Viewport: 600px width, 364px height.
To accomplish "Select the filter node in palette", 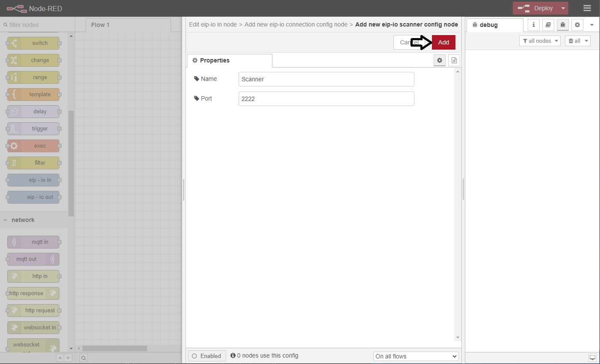I will click(33, 163).
